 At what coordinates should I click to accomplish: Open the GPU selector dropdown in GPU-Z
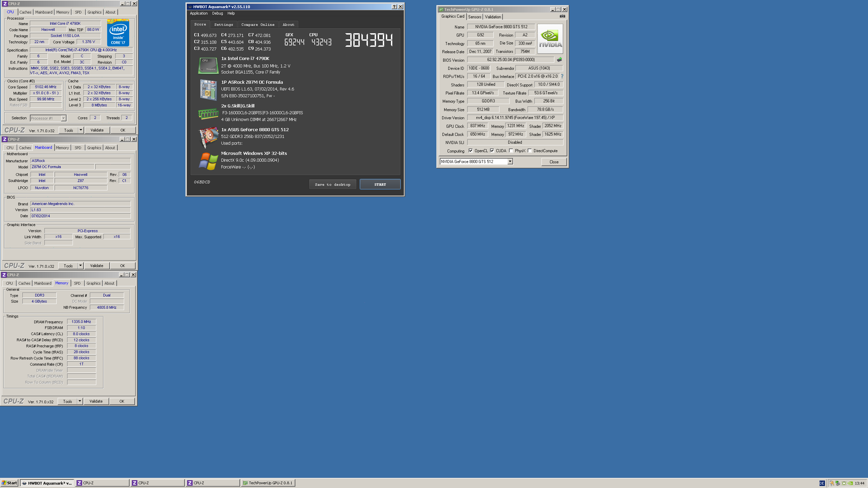pyautogui.click(x=510, y=162)
